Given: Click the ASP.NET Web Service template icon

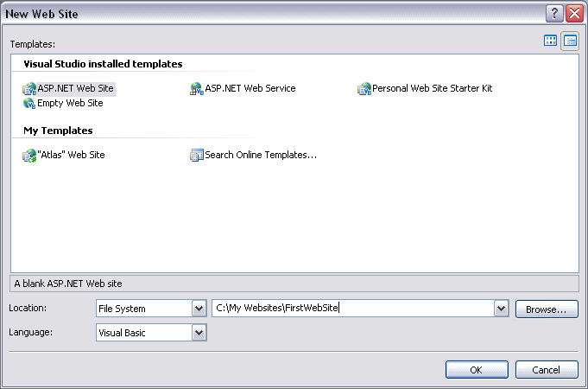Looking at the screenshot, I should point(197,89).
